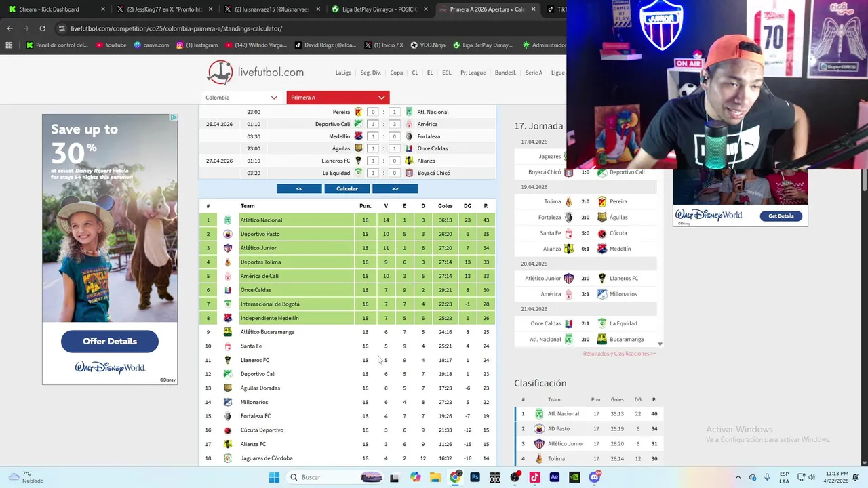Open the Instagram bookmark

[197, 45]
